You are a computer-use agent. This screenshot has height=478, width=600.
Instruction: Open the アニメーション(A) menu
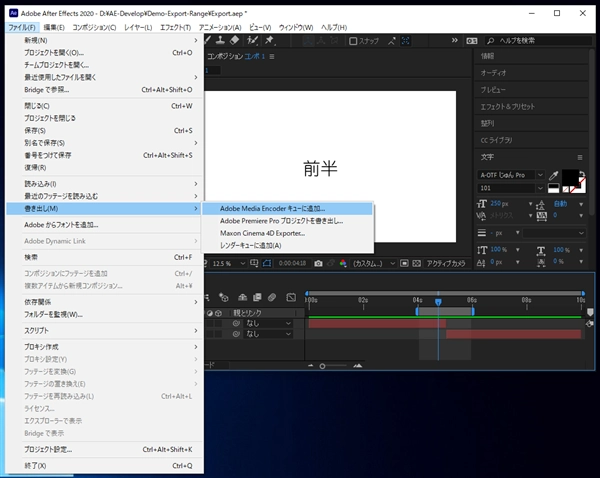220,28
